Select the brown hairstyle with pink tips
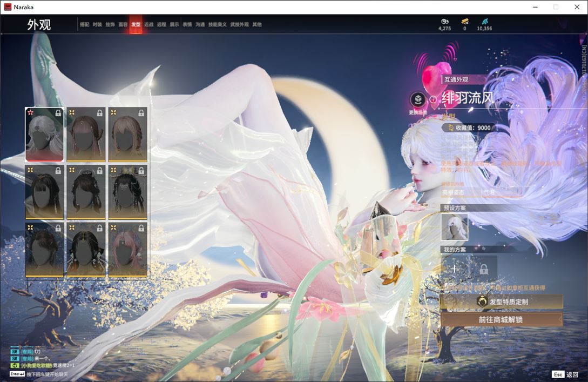The image size is (588, 382). tap(86, 135)
